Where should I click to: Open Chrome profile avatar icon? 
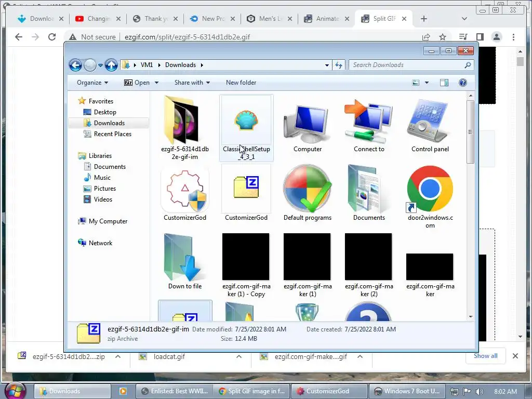coord(496,37)
